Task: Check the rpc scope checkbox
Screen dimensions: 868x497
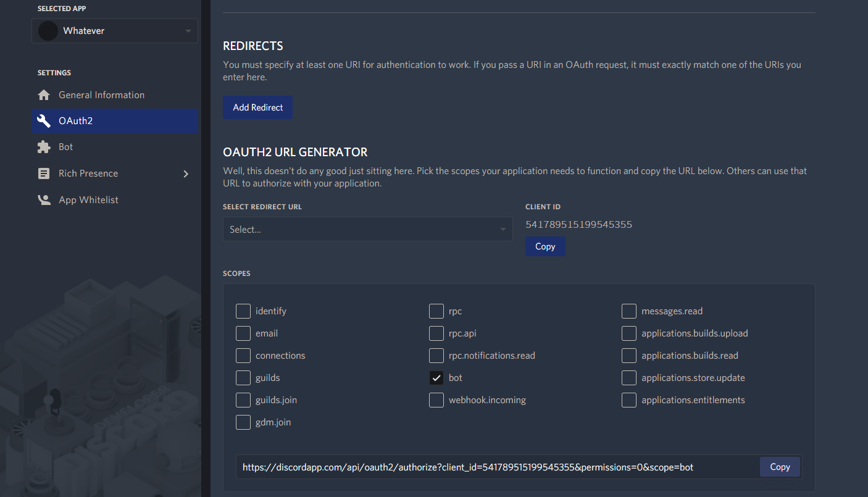Action: tap(436, 311)
